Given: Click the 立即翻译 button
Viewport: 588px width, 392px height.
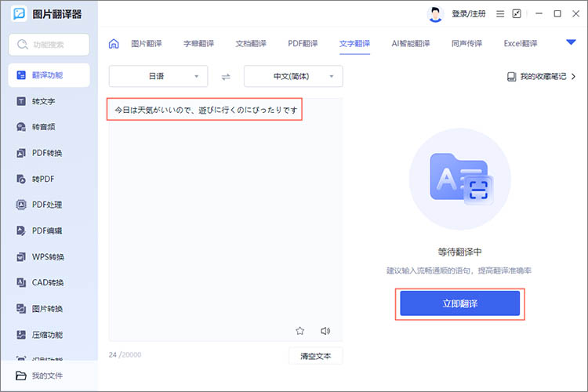Looking at the screenshot, I should (459, 303).
